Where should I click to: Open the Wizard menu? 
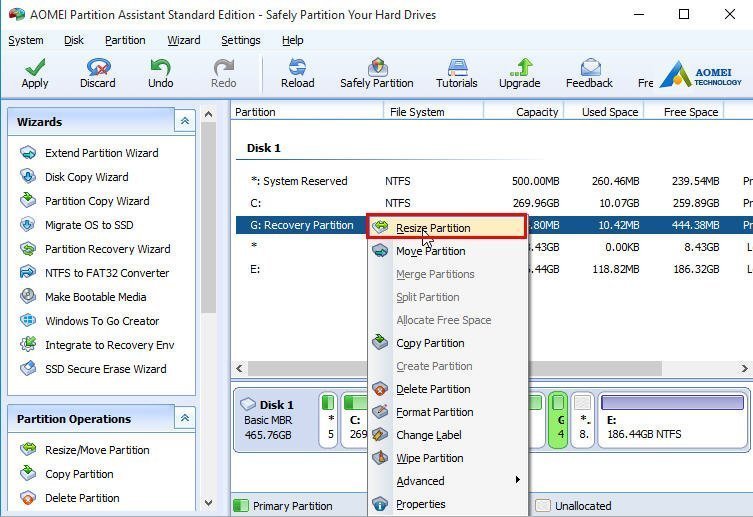(x=184, y=40)
